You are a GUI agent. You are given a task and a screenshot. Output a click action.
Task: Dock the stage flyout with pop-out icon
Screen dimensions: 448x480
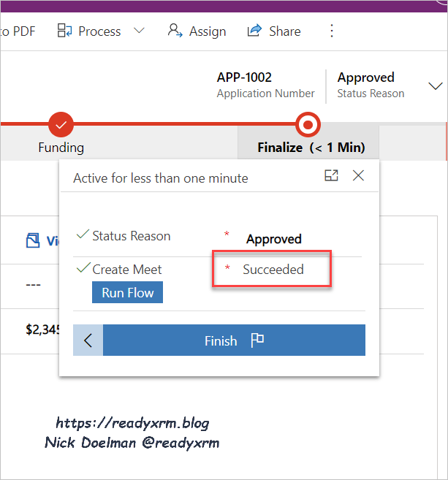[331, 175]
